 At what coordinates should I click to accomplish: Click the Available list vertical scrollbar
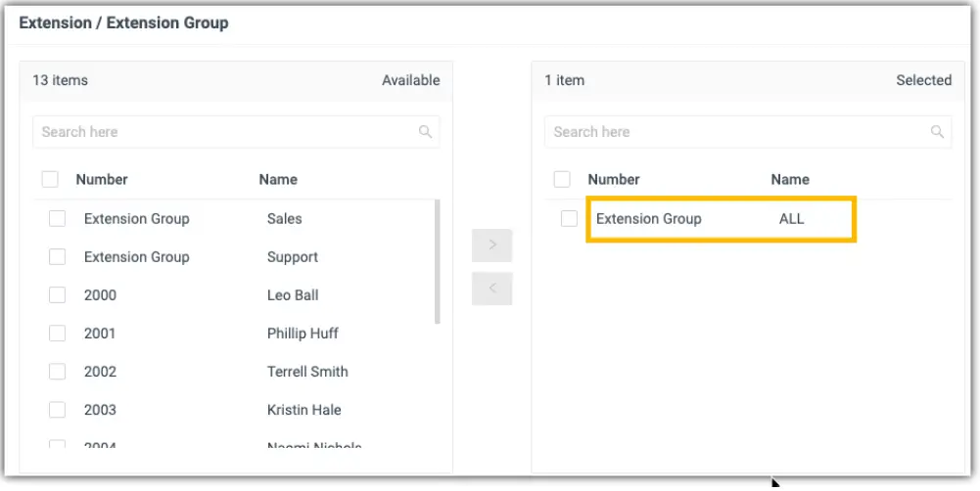click(x=437, y=262)
